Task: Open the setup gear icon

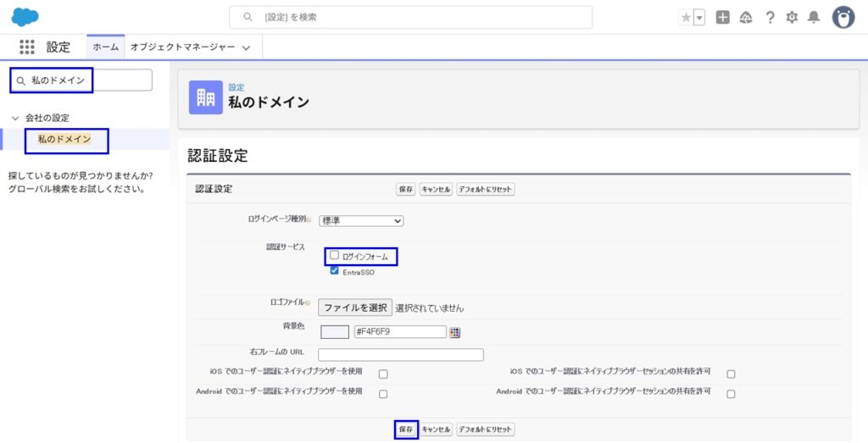Action: tap(792, 18)
